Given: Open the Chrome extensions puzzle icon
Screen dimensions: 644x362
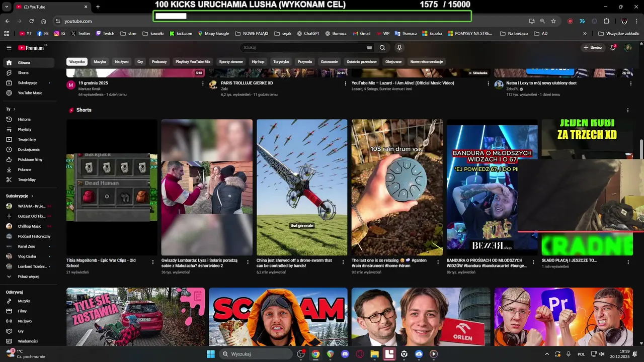Looking at the screenshot, I should (606, 21).
